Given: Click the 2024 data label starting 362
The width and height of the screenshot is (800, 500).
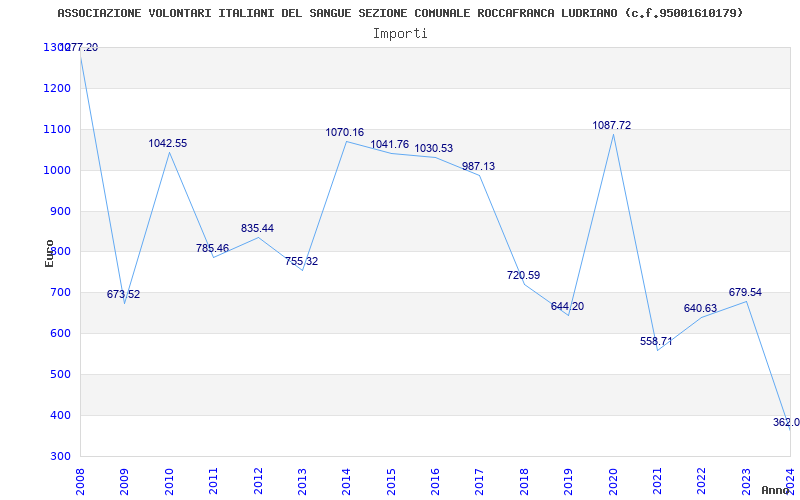Looking at the screenshot, I should [x=786, y=422].
